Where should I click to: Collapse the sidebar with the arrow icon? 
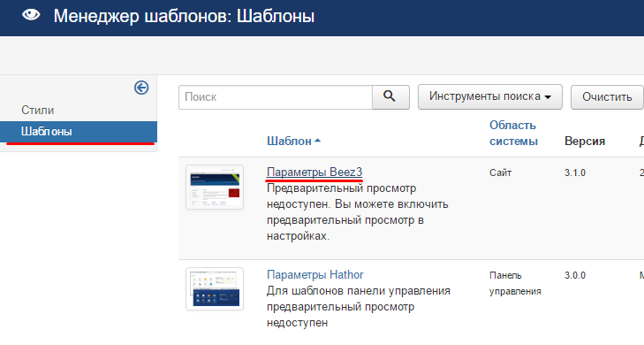click(x=141, y=88)
